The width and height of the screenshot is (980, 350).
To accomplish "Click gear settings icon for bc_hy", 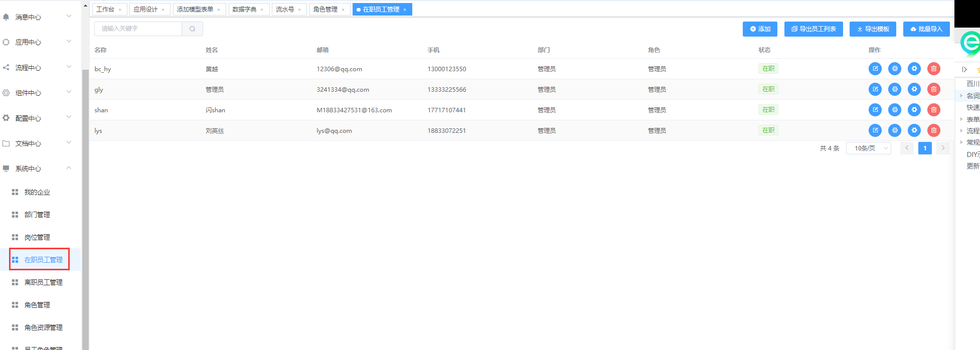I will click(x=914, y=69).
